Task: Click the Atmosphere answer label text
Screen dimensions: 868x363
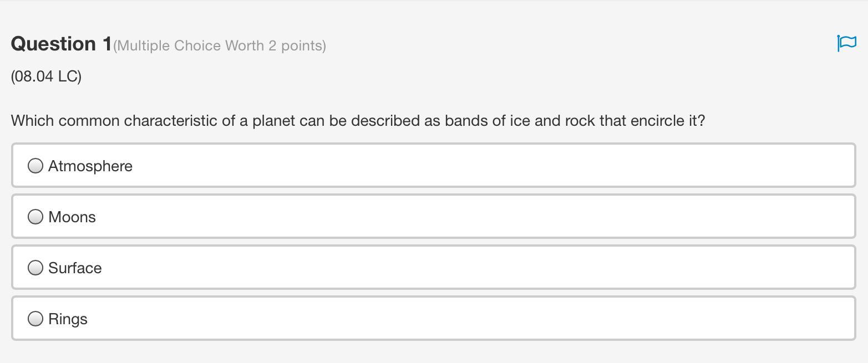Action: point(90,166)
